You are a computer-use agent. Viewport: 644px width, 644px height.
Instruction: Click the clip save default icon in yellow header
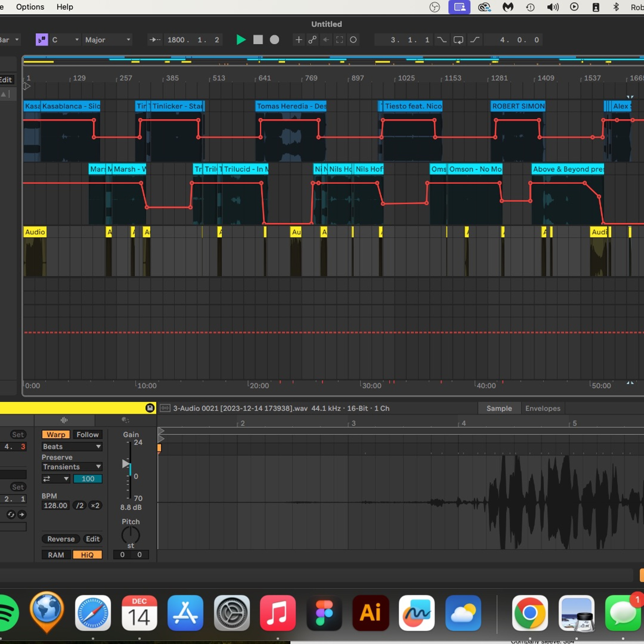[x=150, y=408]
